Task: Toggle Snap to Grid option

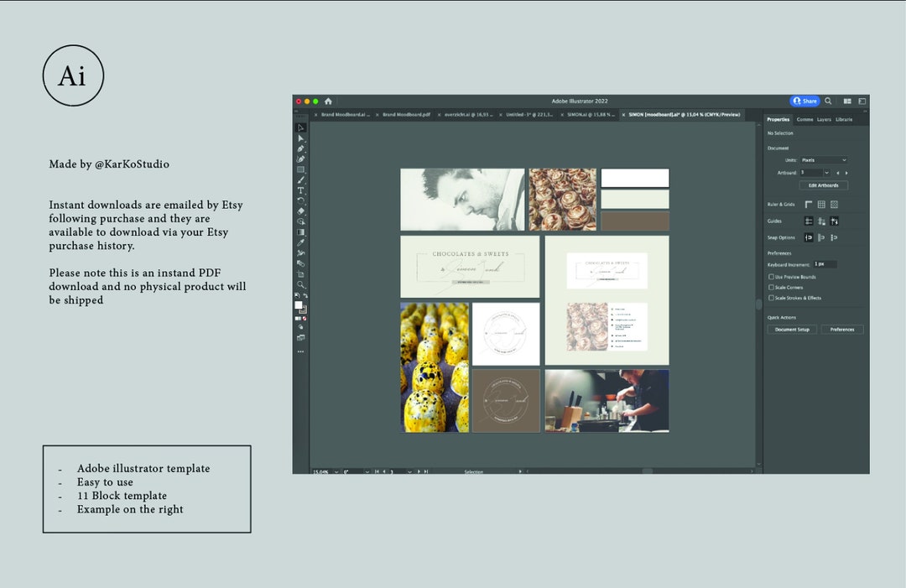Action: click(835, 237)
